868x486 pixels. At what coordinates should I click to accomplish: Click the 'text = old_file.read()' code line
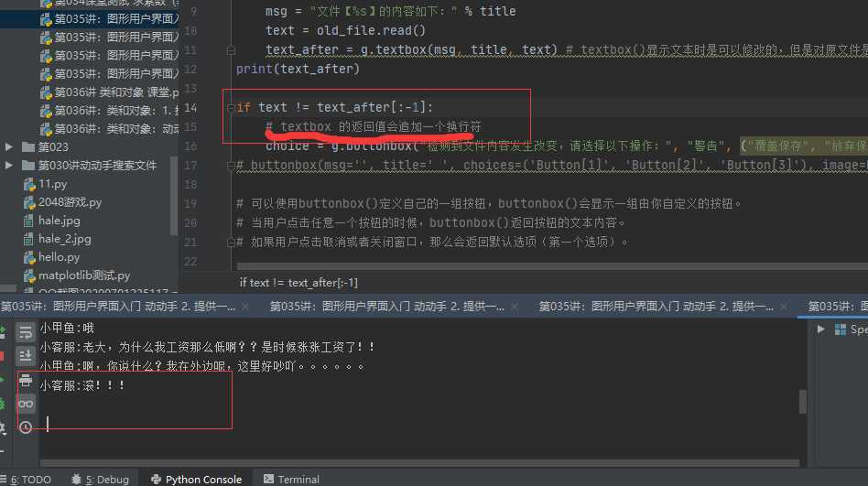(345, 30)
